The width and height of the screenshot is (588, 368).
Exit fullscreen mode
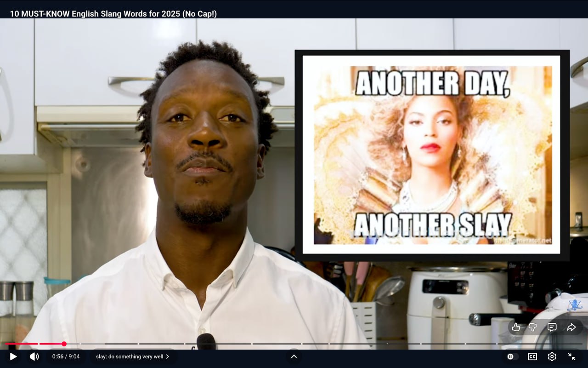572,356
